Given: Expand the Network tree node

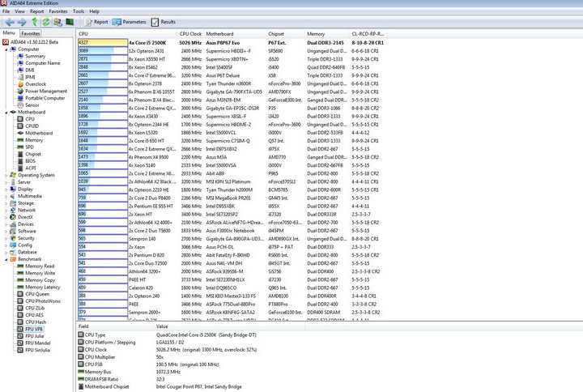Looking at the screenshot, I should coord(6,210).
